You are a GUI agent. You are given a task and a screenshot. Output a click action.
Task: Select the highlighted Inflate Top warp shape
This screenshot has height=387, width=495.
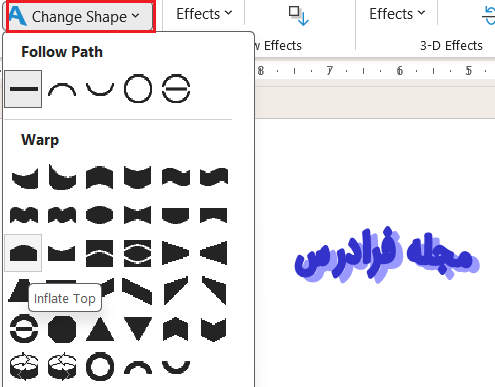23,253
